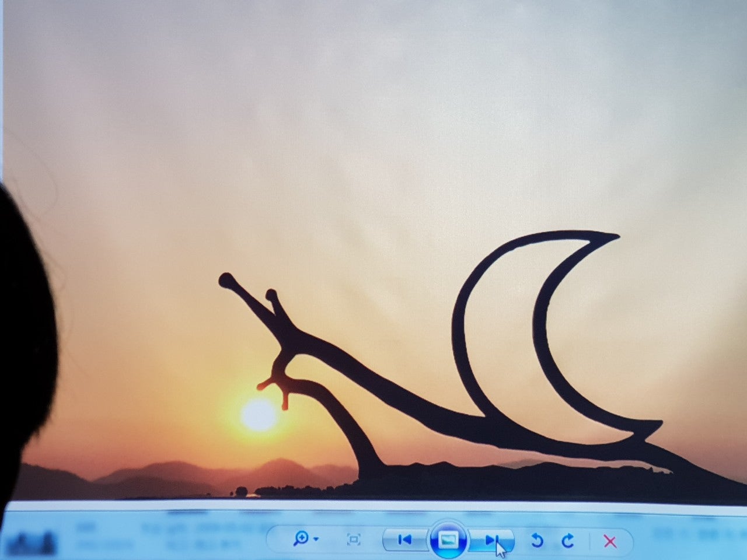Rotate the image clockwise
Viewport: 747px width, 560px height.
(567, 541)
